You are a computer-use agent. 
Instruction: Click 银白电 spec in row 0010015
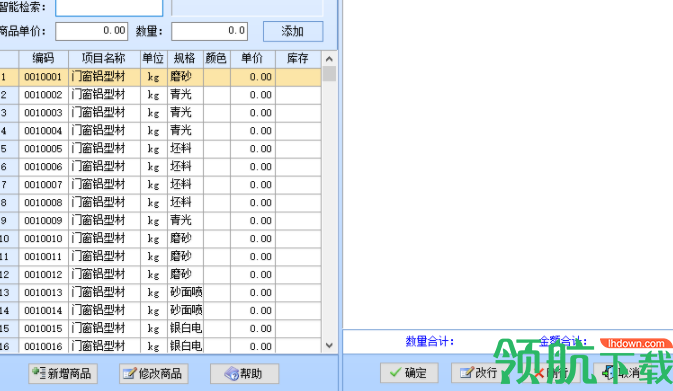(x=186, y=329)
